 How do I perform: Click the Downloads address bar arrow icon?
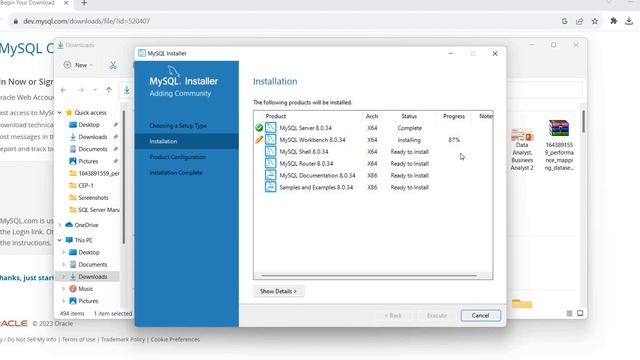(127, 90)
